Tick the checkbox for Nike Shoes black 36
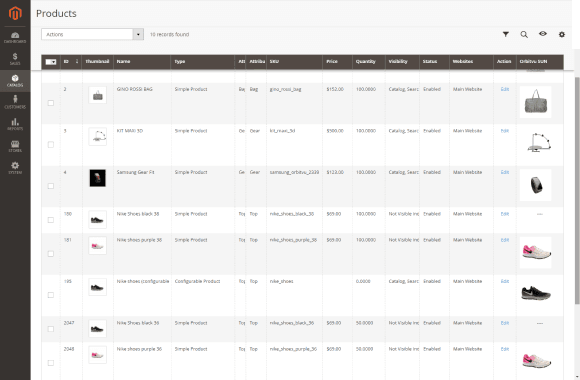 pyautogui.click(x=51, y=329)
